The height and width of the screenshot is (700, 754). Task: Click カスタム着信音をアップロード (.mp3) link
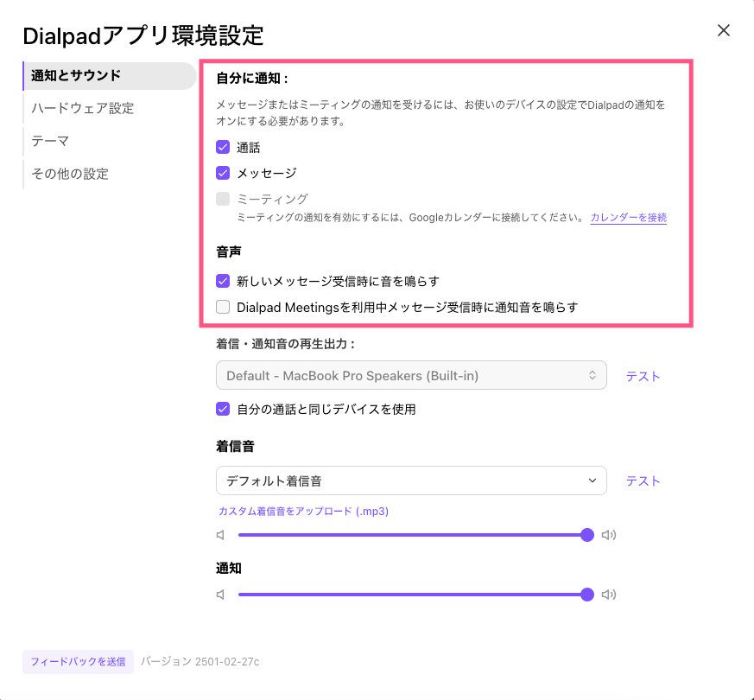coord(303,512)
